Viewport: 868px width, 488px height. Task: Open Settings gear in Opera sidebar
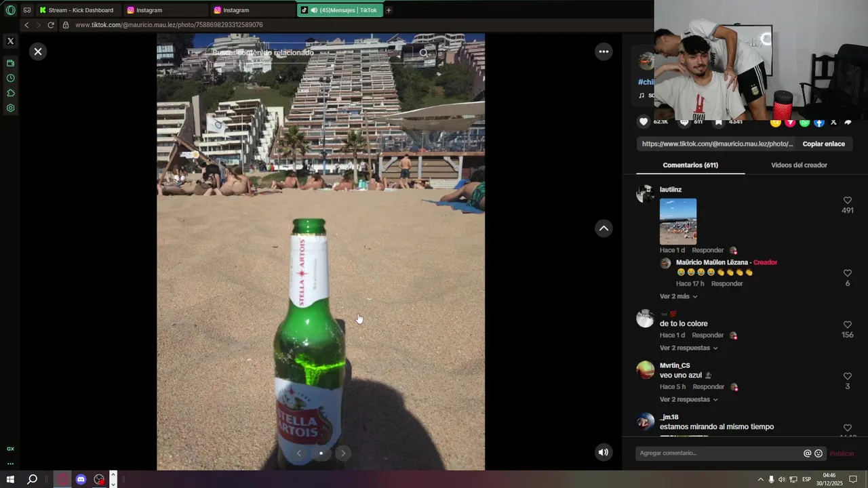coord(10,108)
